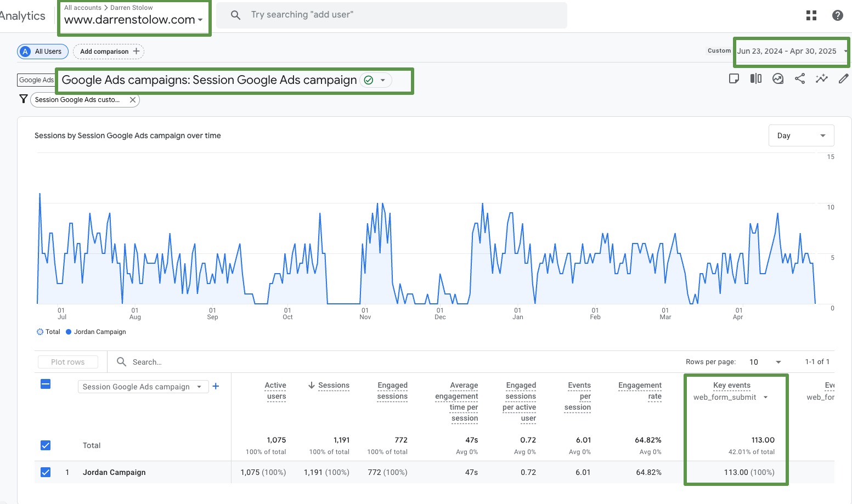This screenshot has width=852, height=504.
Task: Click the edit comparisons columns icon
Action: point(756,78)
